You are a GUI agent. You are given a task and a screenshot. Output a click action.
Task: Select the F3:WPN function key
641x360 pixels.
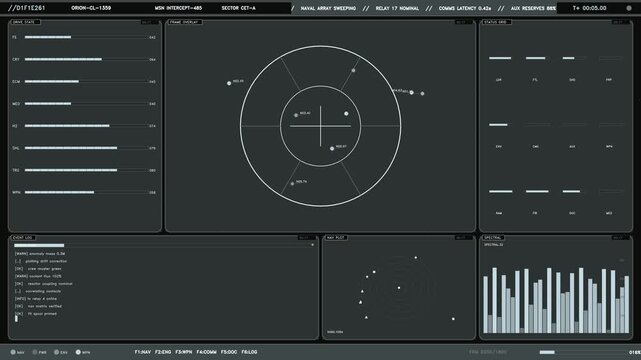[x=184, y=352]
